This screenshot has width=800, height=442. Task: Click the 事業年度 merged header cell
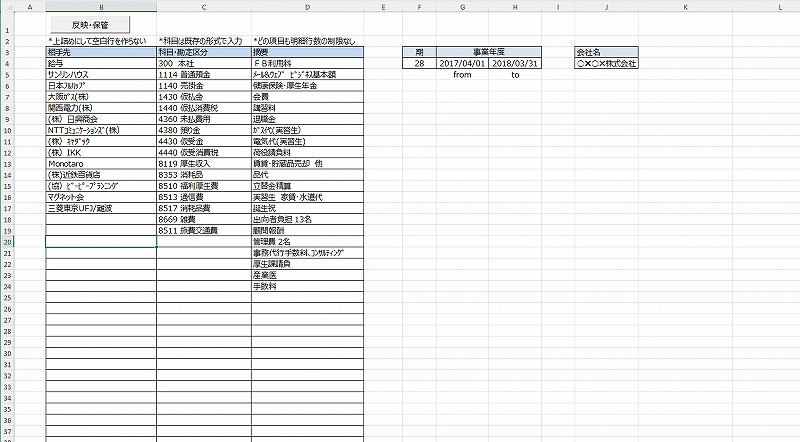pos(489,51)
